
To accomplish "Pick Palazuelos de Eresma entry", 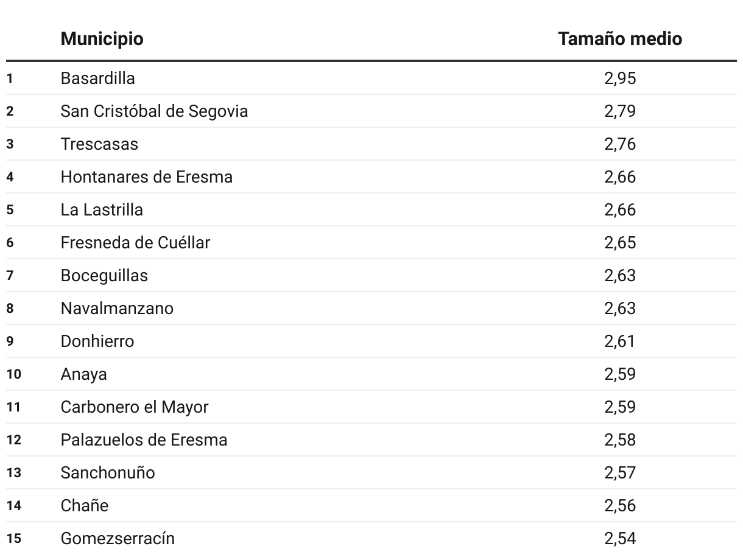I will click(x=144, y=440).
